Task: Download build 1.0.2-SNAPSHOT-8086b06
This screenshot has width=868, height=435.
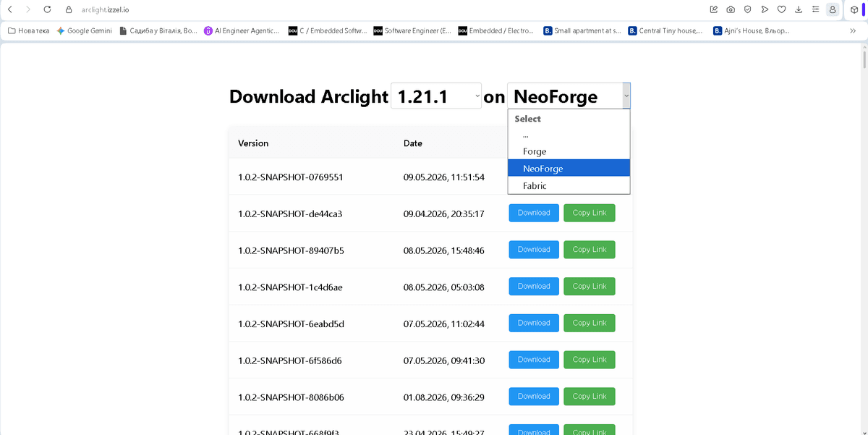Action: point(534,397)
